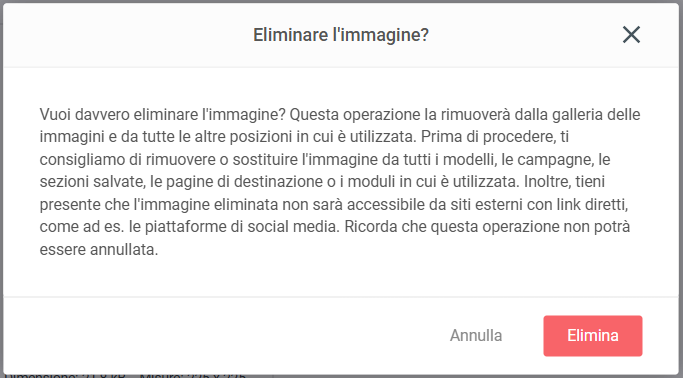Close the dialog with the X icon

pos(631,34)
